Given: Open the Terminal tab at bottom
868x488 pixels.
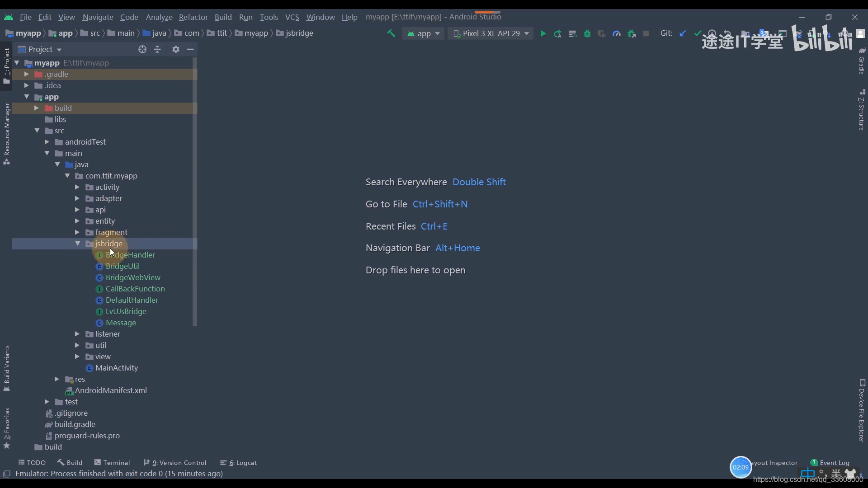Looking at the screenshot, I should click(116, 462).
